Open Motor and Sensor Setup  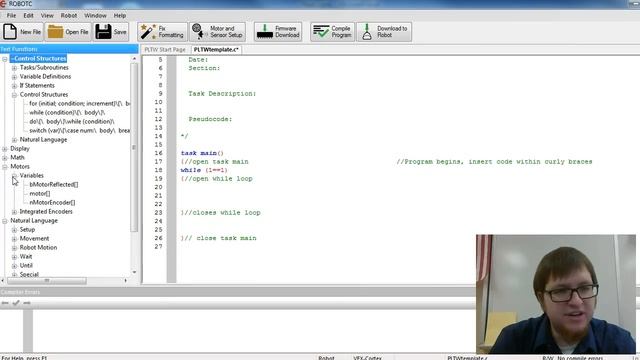pos(218,32)
